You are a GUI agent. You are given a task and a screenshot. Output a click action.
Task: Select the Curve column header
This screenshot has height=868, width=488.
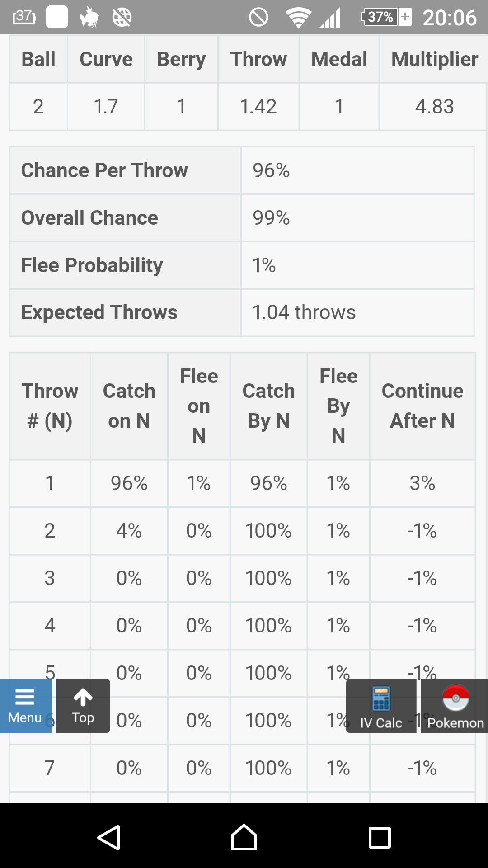[106, 59]
